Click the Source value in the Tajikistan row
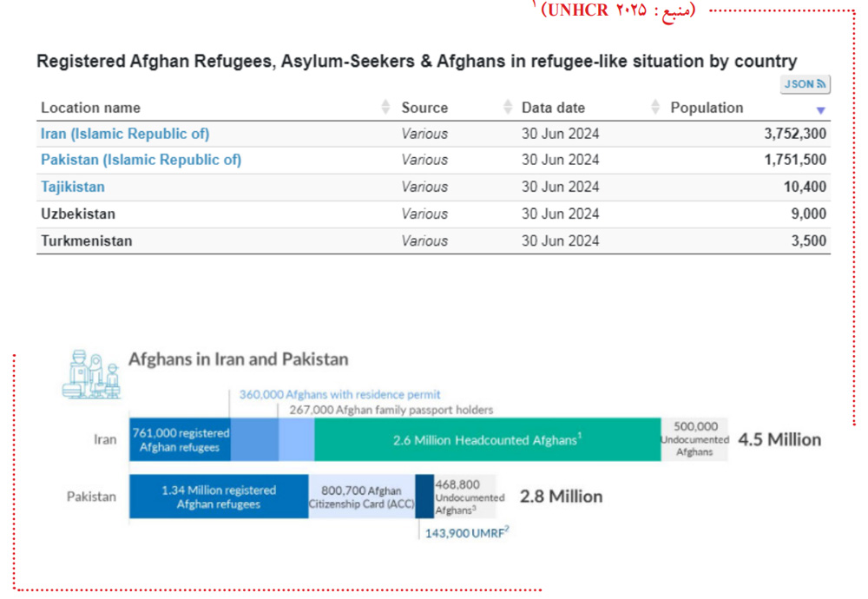The height and width of the screenshot is (599, 868). [424, 187]
